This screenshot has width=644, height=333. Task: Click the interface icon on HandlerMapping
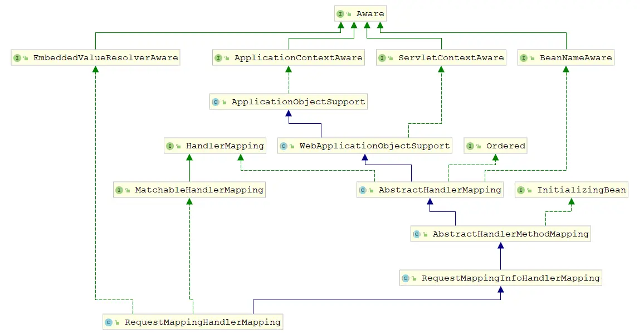click(x=170, y=146)
